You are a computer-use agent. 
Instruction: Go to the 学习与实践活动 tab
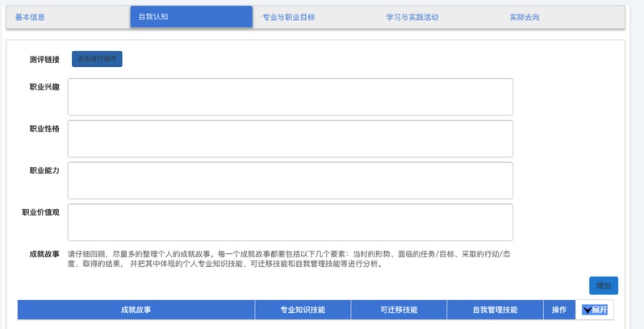pyautogui.click(x=412, y=17)
